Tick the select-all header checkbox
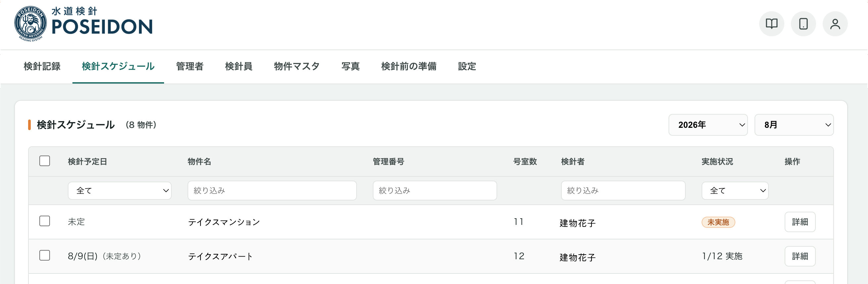868x284 pixels. [x=44, y=161]
